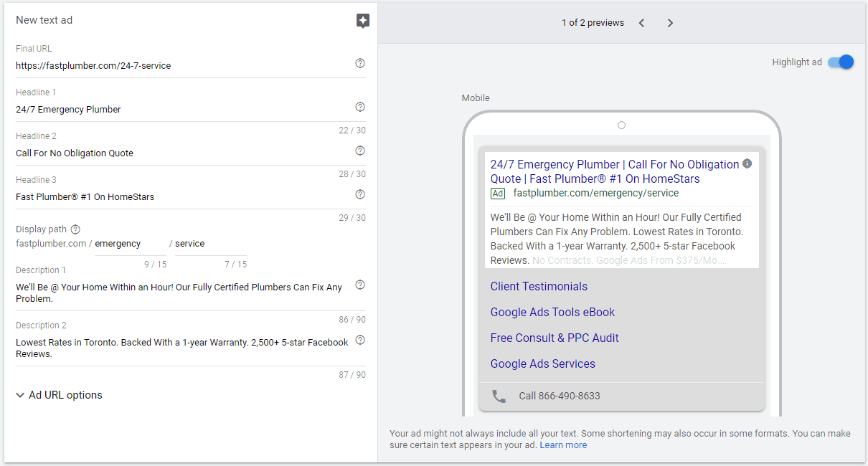Click the ad info icon in preview

pos(747,163)
